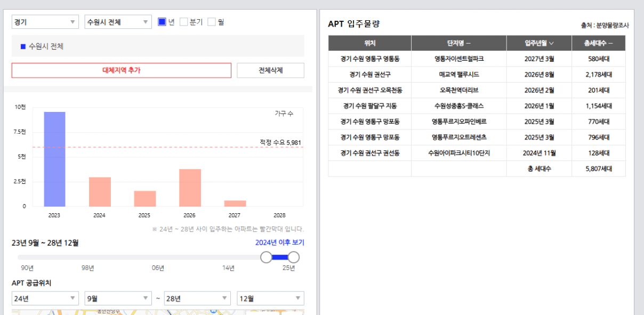Click the 가구 수 chart label
Image resolution: width=644 pixels, height=315 pixels.
pyautogui.click(x=284, y=114)
